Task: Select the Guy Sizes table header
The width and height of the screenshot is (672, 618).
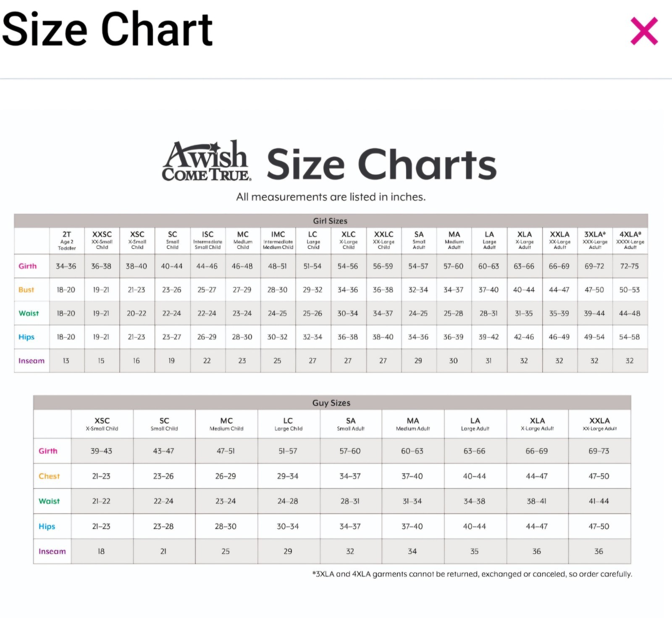Action: [331, 402]
